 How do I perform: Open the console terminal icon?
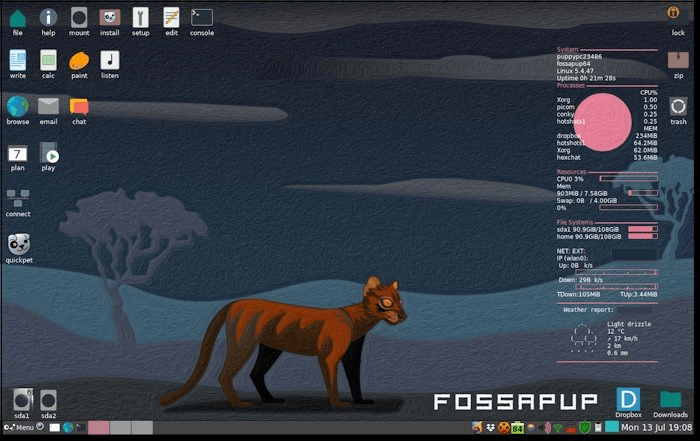point(202,18)
